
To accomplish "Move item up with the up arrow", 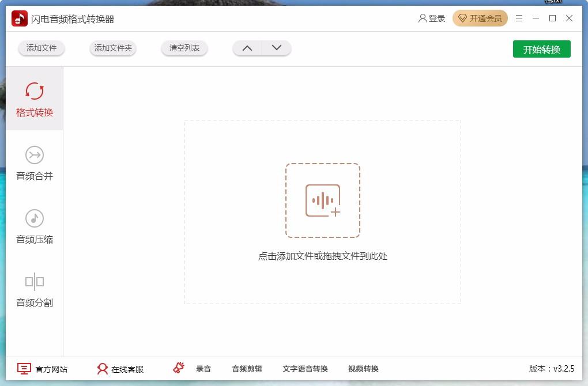I will tap(247, 48).
